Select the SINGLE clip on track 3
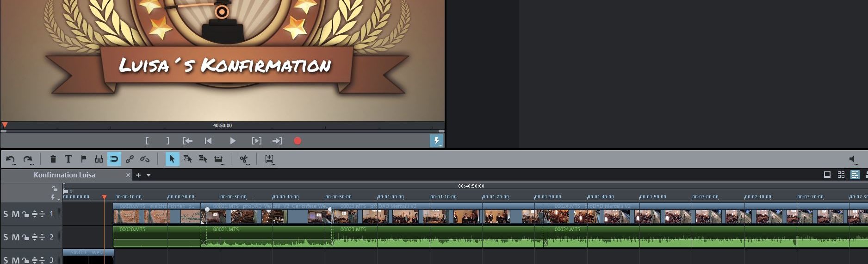The image size is (868, 264). coord(88,257)
